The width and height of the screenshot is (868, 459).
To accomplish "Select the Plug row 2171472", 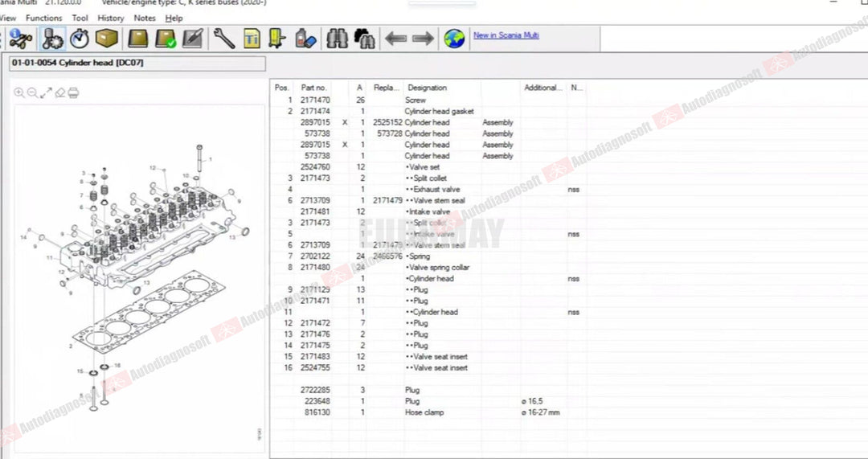I will pyautogui.click(x=428, y=323).
